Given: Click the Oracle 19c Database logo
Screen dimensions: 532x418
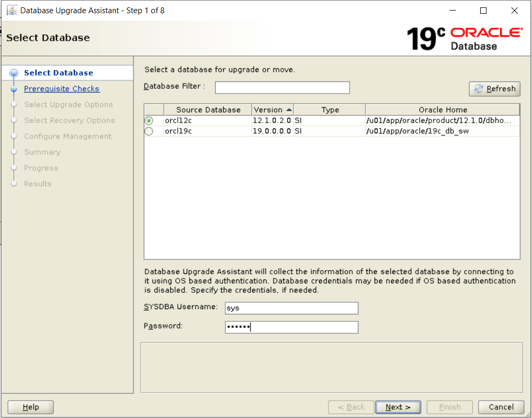Looking at the screenshot, I should point(464,38).
